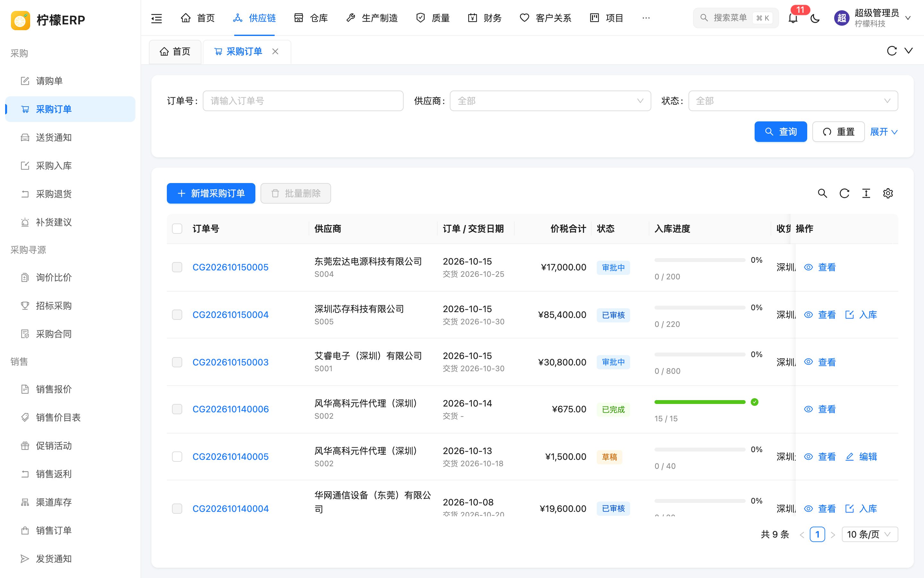Screen dimensions: 924x578
Task: Focus the 订单号 input field
Action: [303, 101]
